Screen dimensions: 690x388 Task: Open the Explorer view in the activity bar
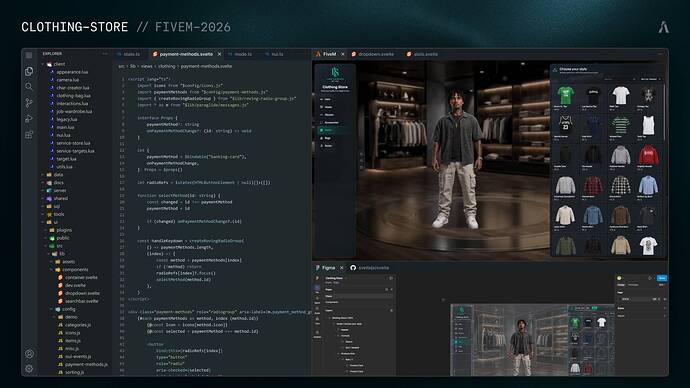29,71
